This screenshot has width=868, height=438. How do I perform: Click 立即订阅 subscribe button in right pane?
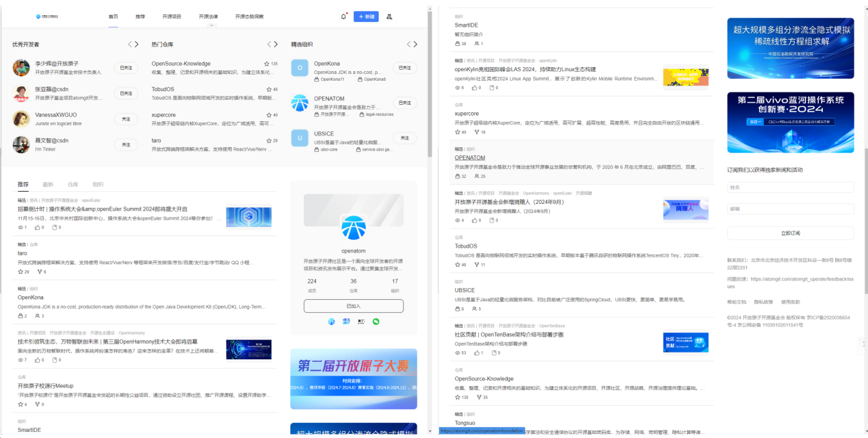[790, 233]
